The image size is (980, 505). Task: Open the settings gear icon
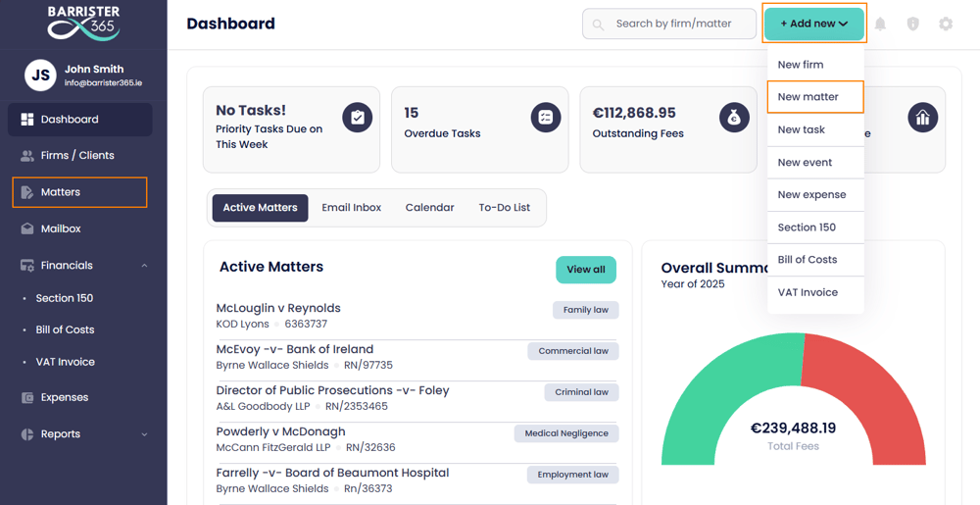[945, 24]
